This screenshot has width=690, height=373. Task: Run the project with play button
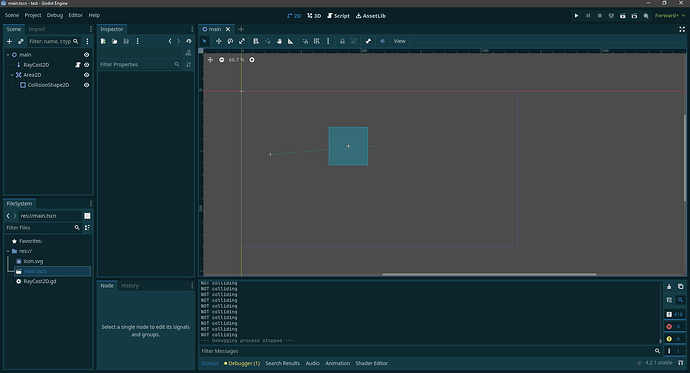[576, 15]
